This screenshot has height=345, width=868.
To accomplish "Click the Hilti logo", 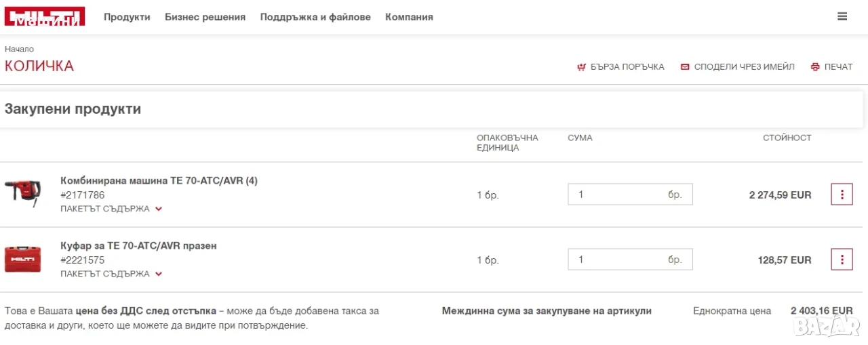I will (x=45, y=16).
